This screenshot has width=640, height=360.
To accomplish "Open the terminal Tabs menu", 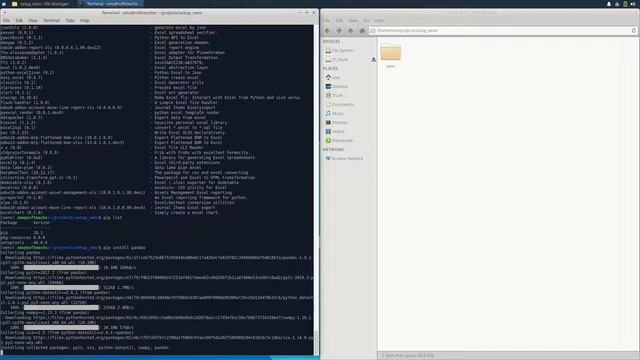I will coord(70,20).
